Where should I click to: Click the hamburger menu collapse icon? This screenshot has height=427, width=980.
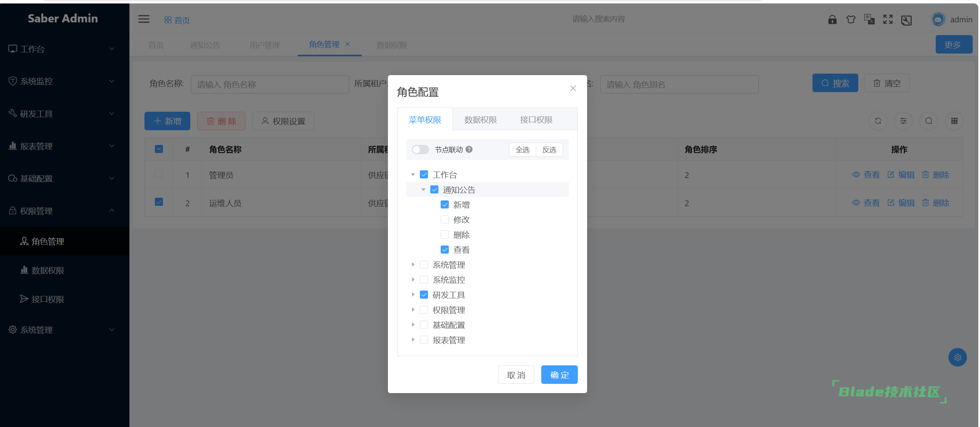tap(144, 19)
